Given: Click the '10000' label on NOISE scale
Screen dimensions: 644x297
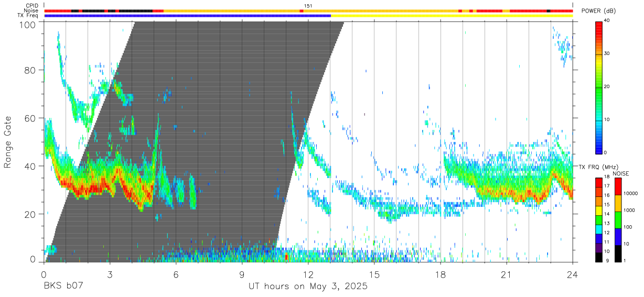Looking at the screenshot, I should point(631,193).
